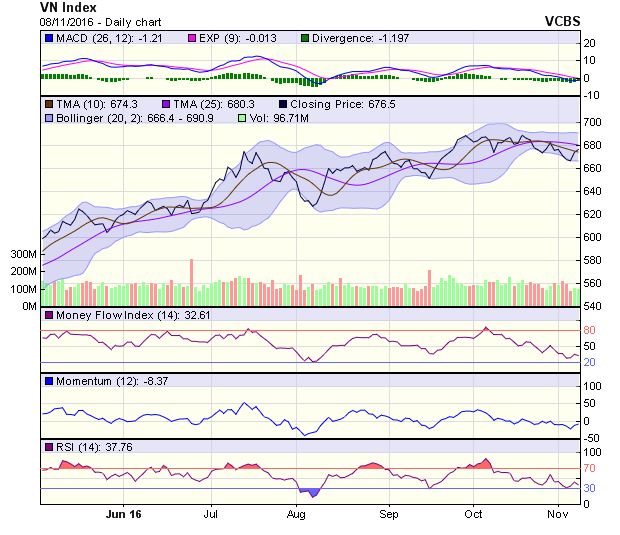
Task: Click the 300M volume axis label
Action: coord(22,255)
